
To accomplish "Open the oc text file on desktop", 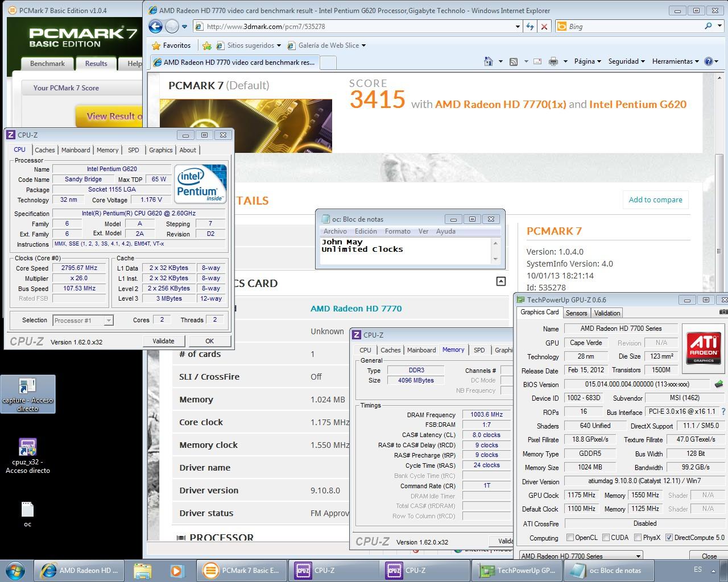I will click(27, 514).
